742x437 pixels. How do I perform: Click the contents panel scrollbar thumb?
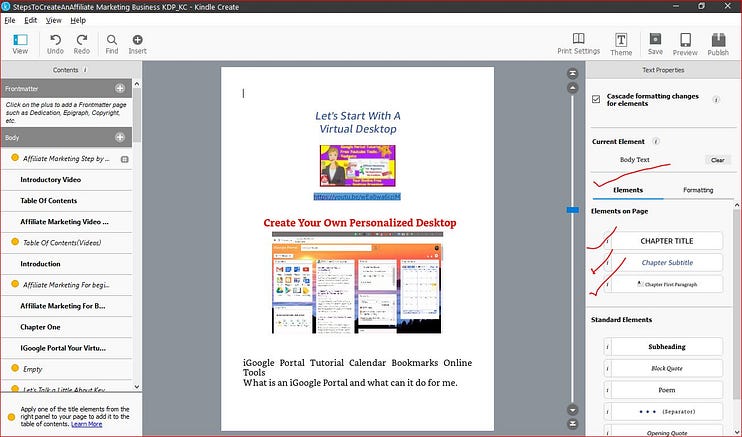(137, 116)
